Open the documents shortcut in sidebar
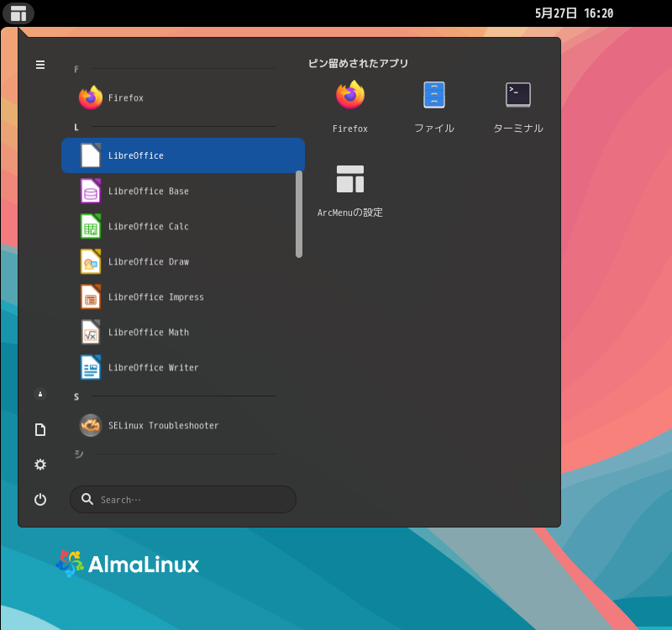The height and width of the screenshot is (630, 672). click(40, 429)
